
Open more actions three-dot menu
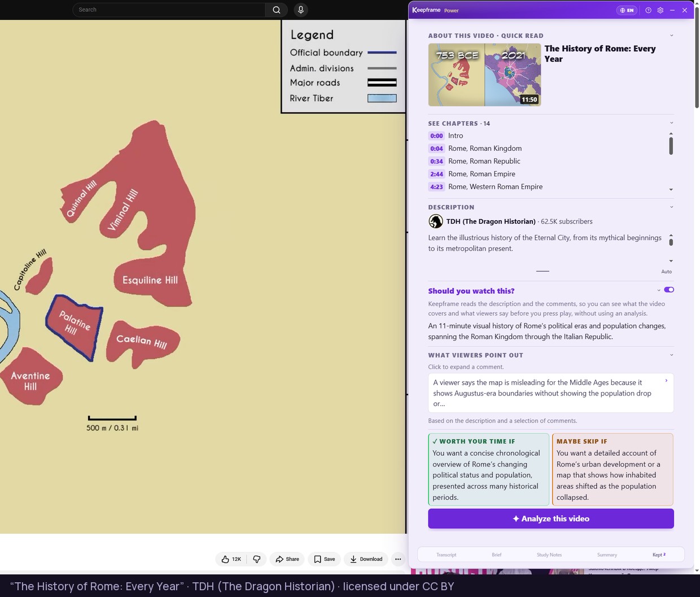point(398,559)
